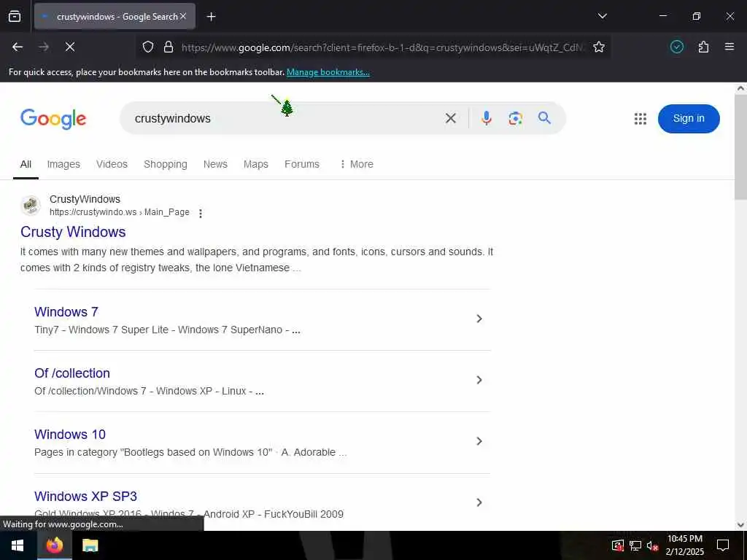The width and height of the screenshot is (747, 560).
Task: Close the crustywindows Google Search tab
Action: (x=183, y=16)
